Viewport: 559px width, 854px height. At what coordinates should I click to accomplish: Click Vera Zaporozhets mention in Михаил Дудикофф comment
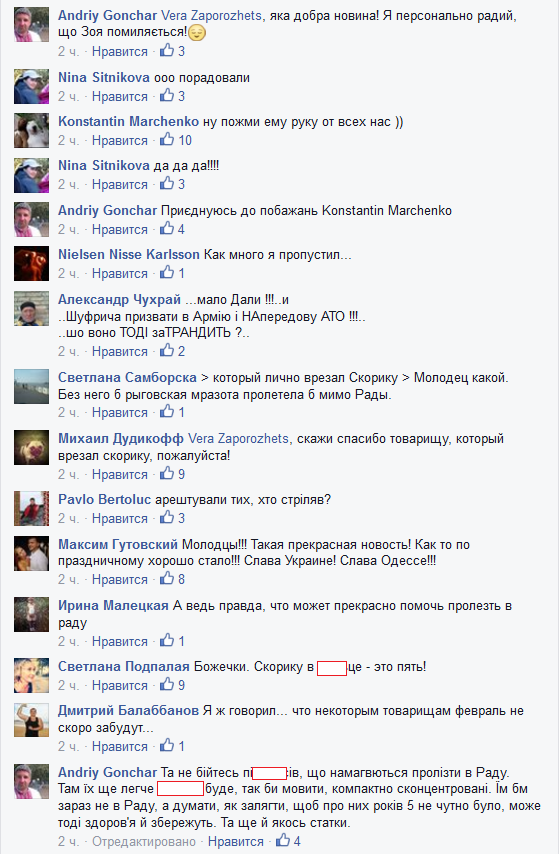[238, 438]
